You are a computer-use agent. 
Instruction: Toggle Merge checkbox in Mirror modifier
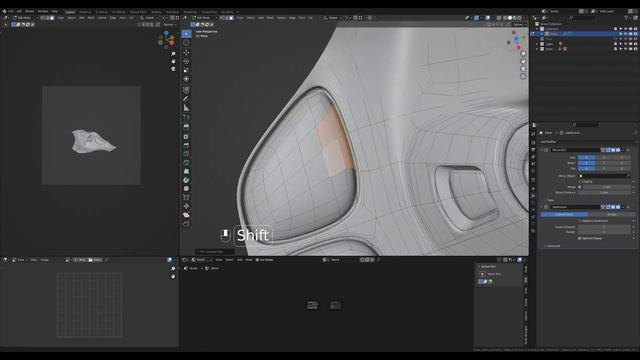[580, 187]
